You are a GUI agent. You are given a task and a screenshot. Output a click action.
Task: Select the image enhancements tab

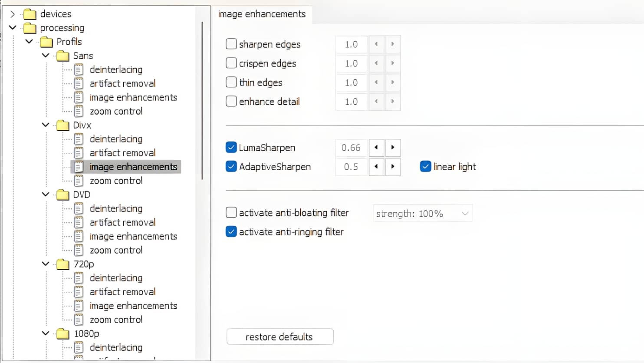click(x=262, y=14)
